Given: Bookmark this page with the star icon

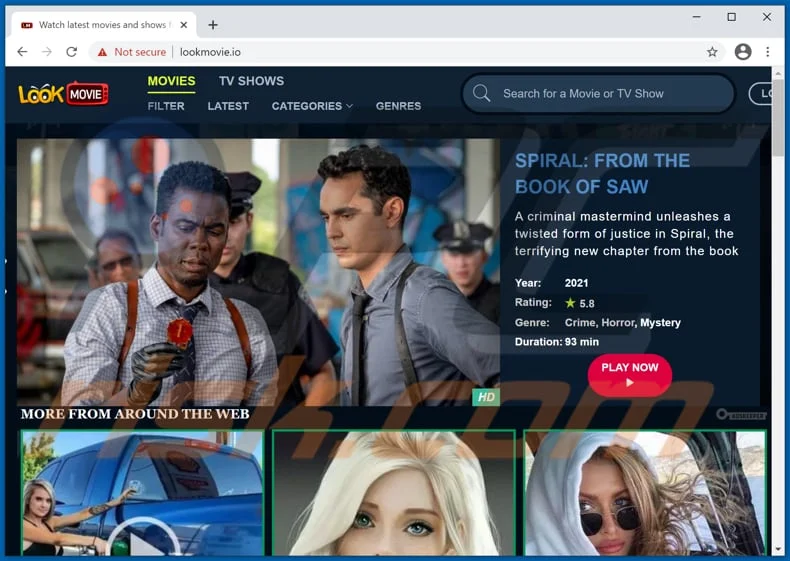Looking at the screenshot, I should [x=712, y=51].
